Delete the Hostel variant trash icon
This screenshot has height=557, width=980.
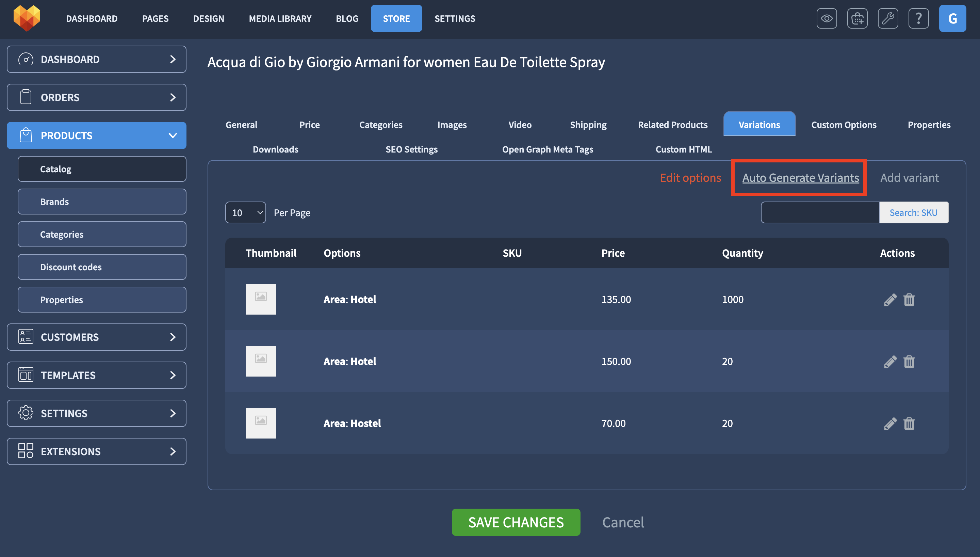pyautogui.click(x=909, y=424)
